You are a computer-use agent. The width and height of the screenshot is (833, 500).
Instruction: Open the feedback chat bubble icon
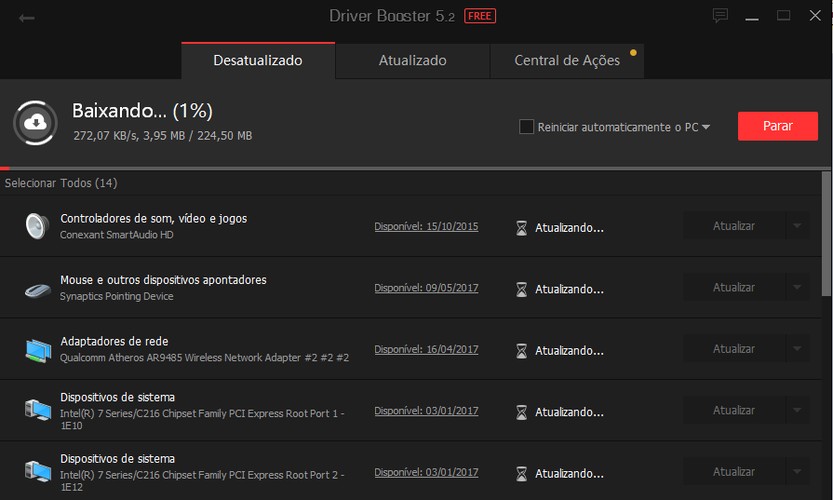pyautogui.click(x=720, y=15)
